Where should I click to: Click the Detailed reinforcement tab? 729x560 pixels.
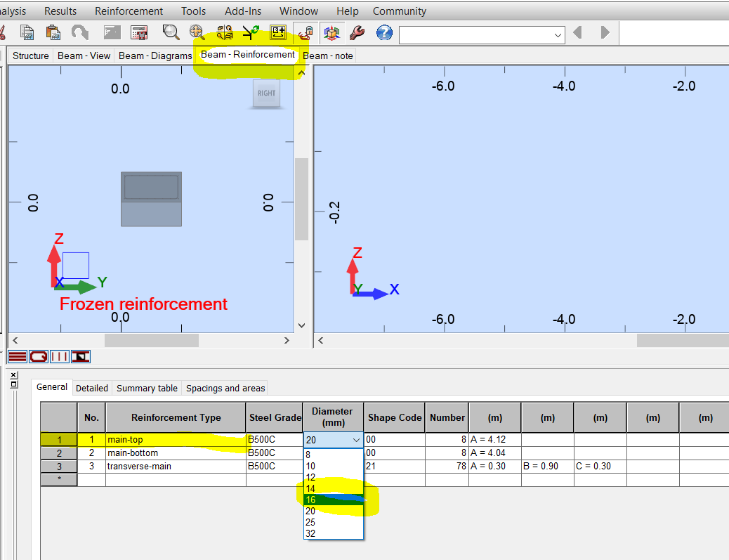pyautogui.click(x=92, y=388)
